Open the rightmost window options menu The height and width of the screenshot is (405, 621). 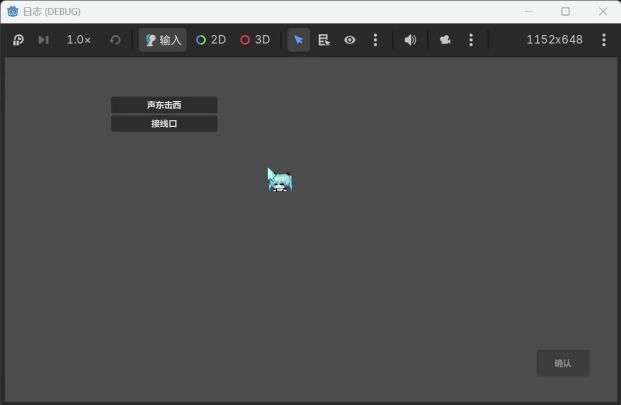[x=604, y=40]
